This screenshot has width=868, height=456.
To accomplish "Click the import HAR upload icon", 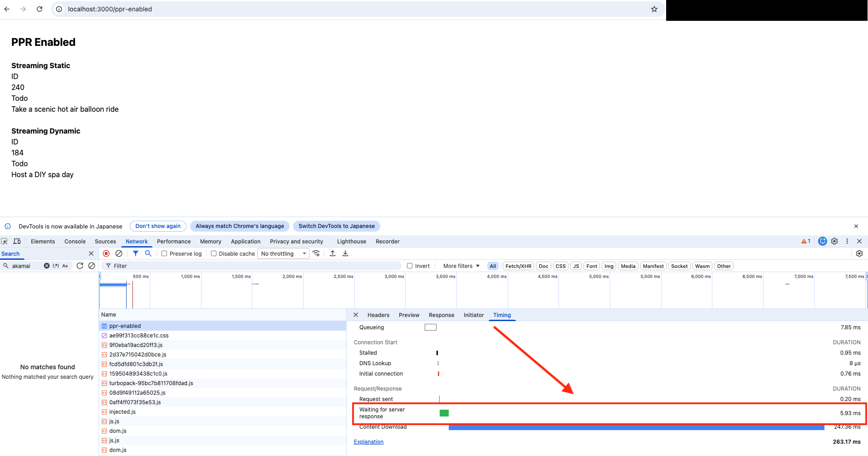I will click(x=333, y=253).
